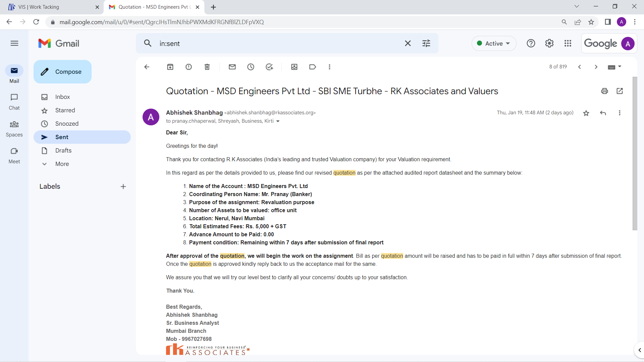Image resolution: width=644 pixels, height=362 pixels.
Task: Open message More options menu
Action: [620, 113]
